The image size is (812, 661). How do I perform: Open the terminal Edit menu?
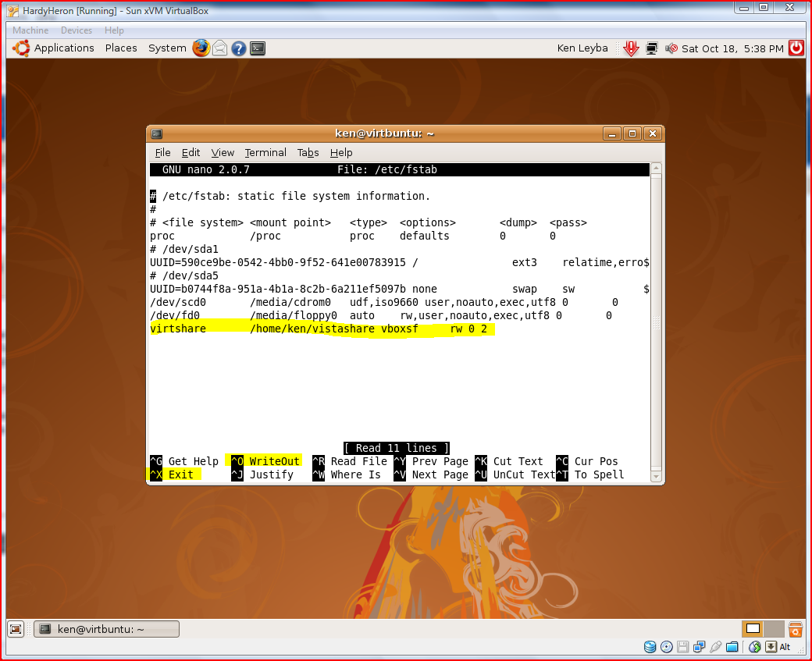pyautogui.click(x=191, y=153)
